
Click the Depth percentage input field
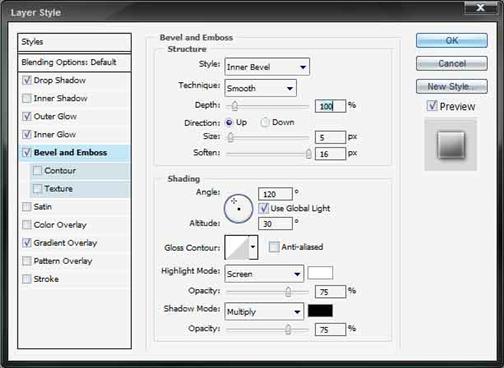pos(330,106)
